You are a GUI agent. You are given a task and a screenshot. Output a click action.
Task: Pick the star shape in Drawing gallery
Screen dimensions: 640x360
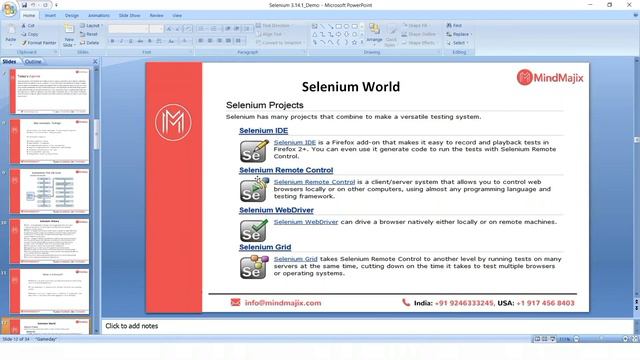[354, 42]
